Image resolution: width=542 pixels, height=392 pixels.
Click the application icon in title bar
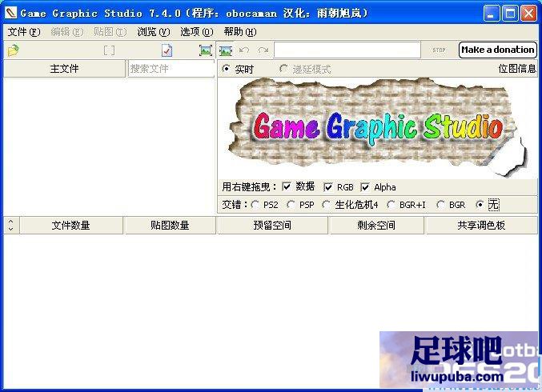click(x=10, y=13)
